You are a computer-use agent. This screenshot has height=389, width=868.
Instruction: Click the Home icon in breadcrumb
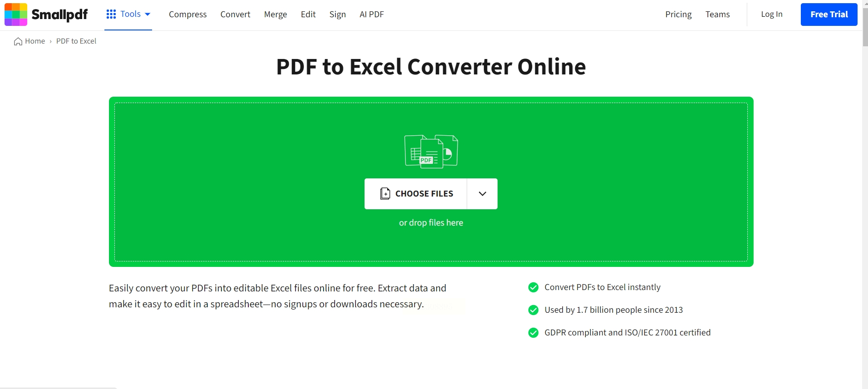[x=18, y=41]
